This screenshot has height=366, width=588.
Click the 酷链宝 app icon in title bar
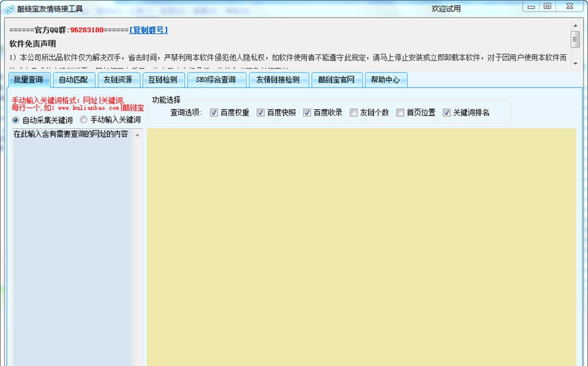coord(9,9)
